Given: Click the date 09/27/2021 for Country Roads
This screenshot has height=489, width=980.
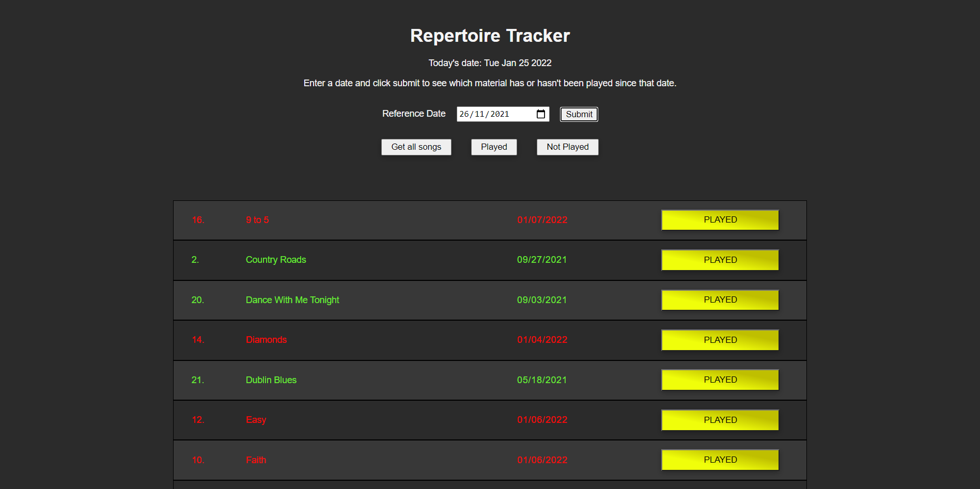Looking at the screenshot, I should (x=542, y=260).
